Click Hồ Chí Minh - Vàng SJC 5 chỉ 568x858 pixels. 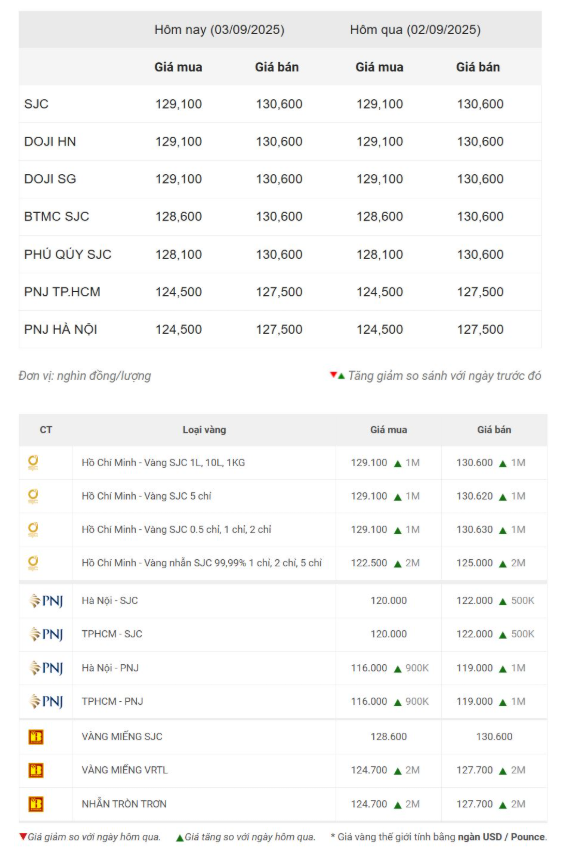(146, 496)
